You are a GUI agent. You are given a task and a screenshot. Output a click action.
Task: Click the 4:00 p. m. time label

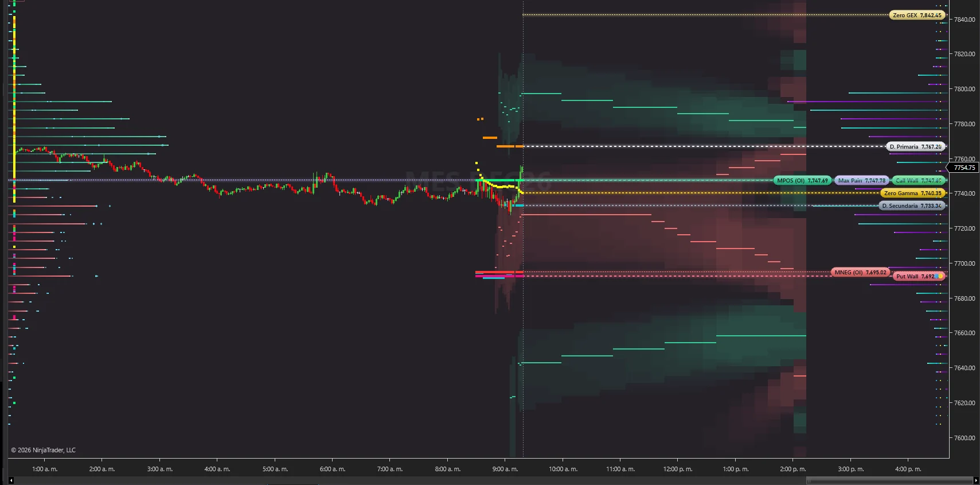point(908,470)
